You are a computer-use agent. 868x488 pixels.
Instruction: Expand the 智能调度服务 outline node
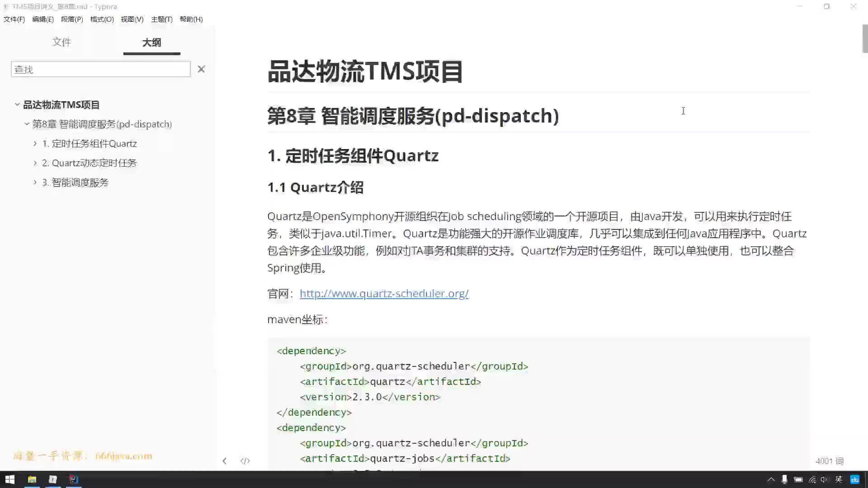35,182
